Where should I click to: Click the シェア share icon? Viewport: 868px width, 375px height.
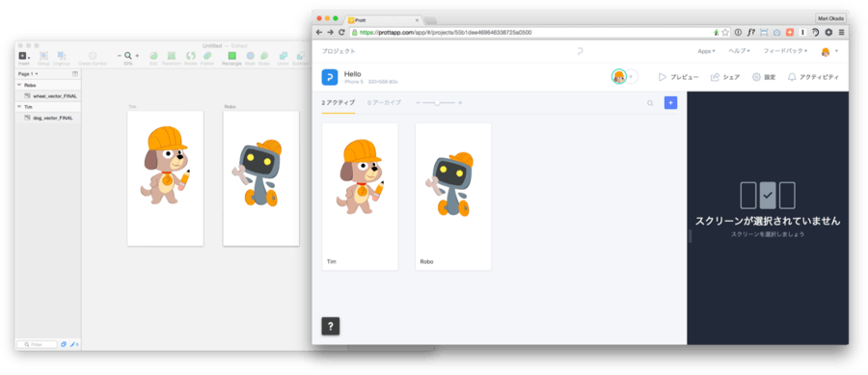pos(716,77)
